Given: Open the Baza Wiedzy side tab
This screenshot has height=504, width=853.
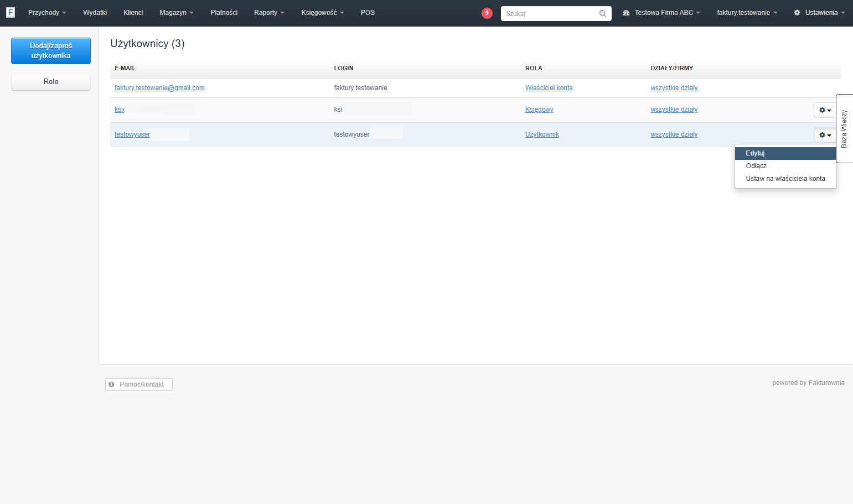Looking at the screenshot, I should [x=845, y=128].
